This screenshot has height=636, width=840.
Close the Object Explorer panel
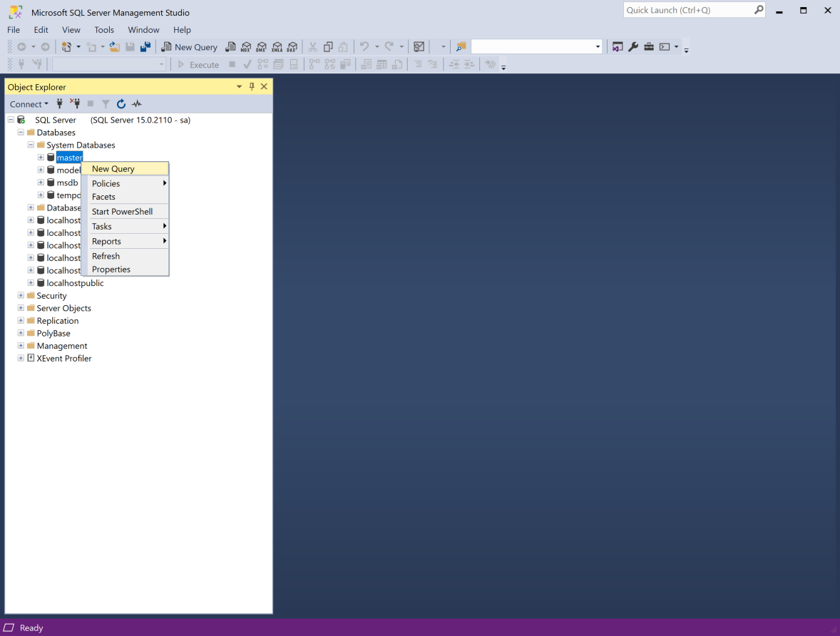[x=264, y=87]
